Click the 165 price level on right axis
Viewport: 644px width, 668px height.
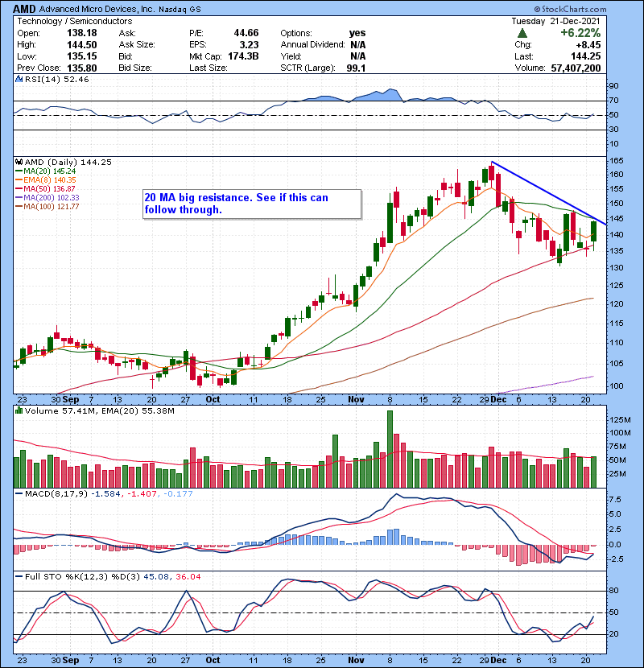point(617,161)
